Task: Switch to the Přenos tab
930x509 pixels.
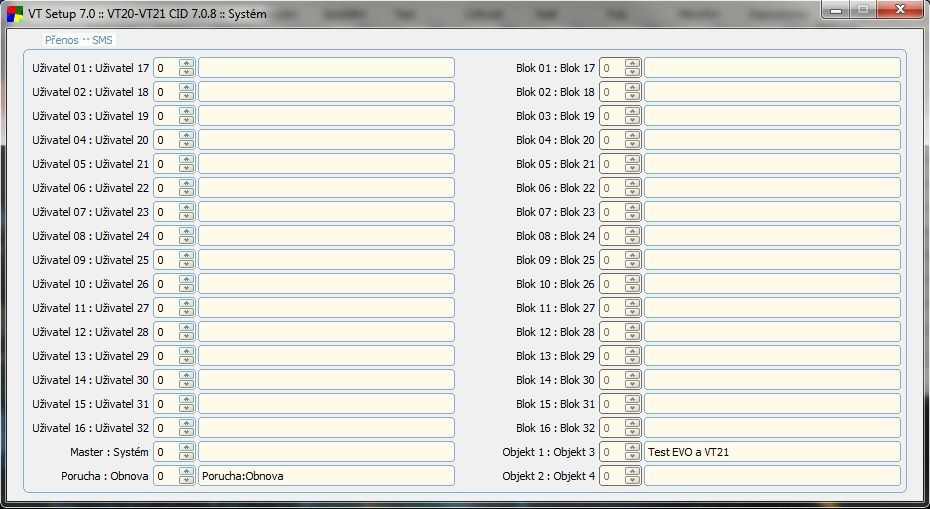Action: [x=61, y=40]
